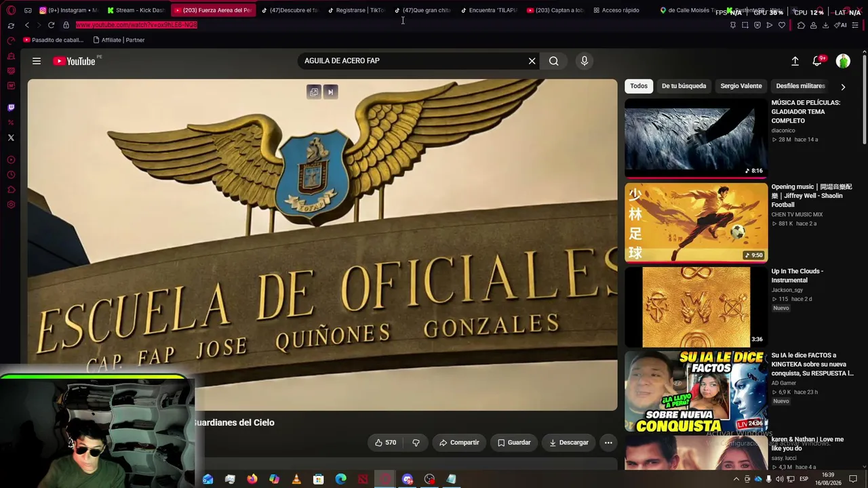Open the KINGTEKA IA video thumbnail
Viewport: 868px width, 488px height.
696,390
